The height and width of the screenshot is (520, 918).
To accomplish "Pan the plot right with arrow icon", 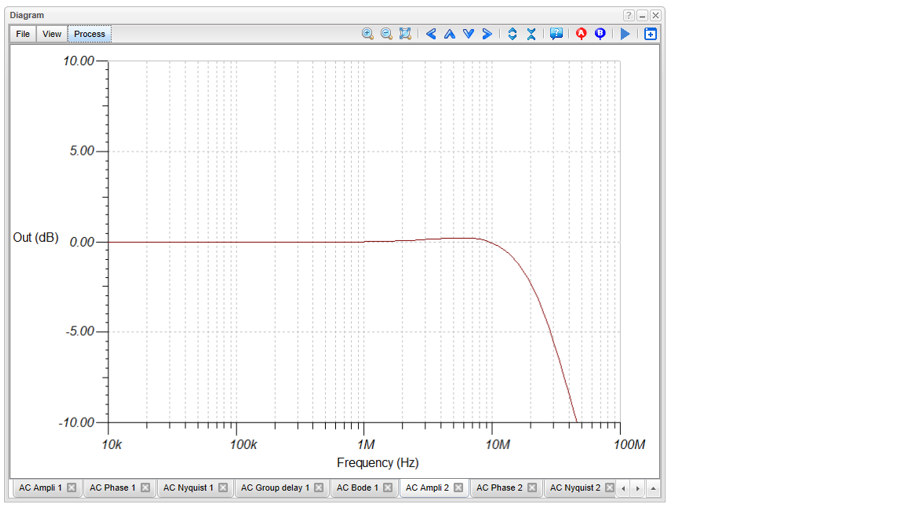I will pyautogui.click(x=487, y=34).
